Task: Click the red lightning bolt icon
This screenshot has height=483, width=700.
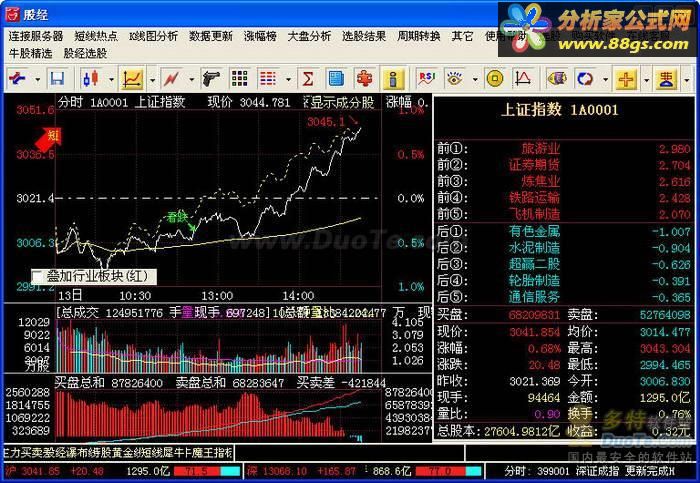Action: (172, 79)
